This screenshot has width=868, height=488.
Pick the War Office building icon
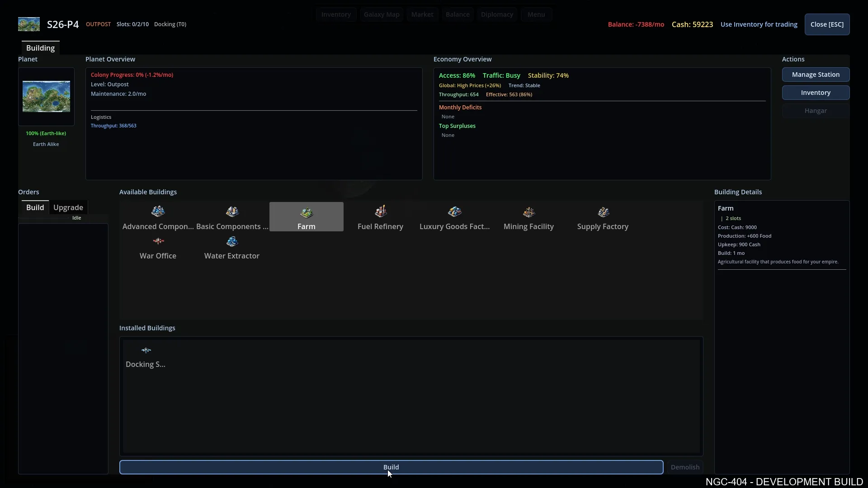(158, 241)
